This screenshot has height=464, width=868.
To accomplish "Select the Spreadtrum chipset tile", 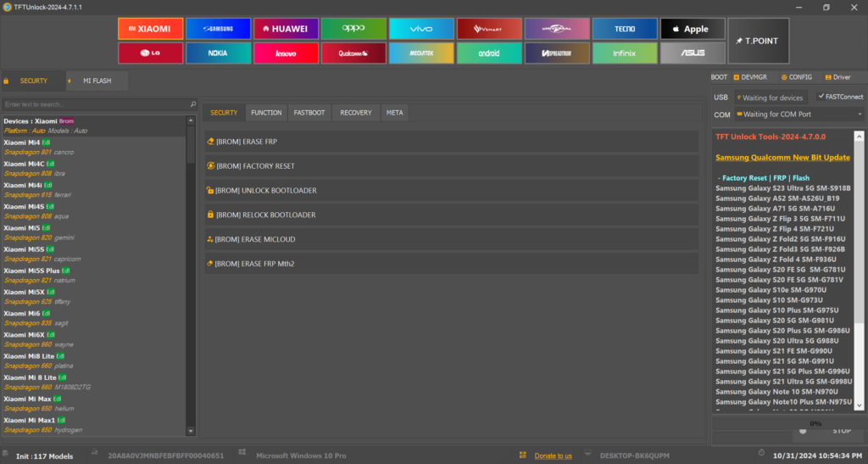I will [x=557, y=53].
